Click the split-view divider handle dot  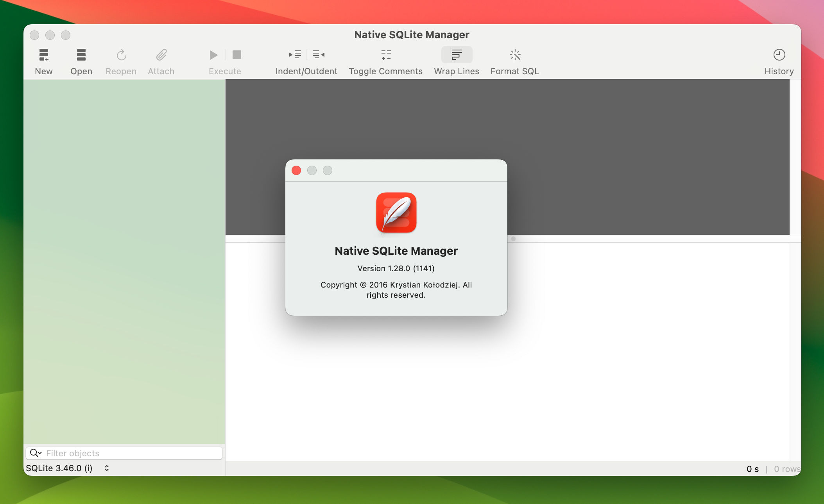coord(513,239)
